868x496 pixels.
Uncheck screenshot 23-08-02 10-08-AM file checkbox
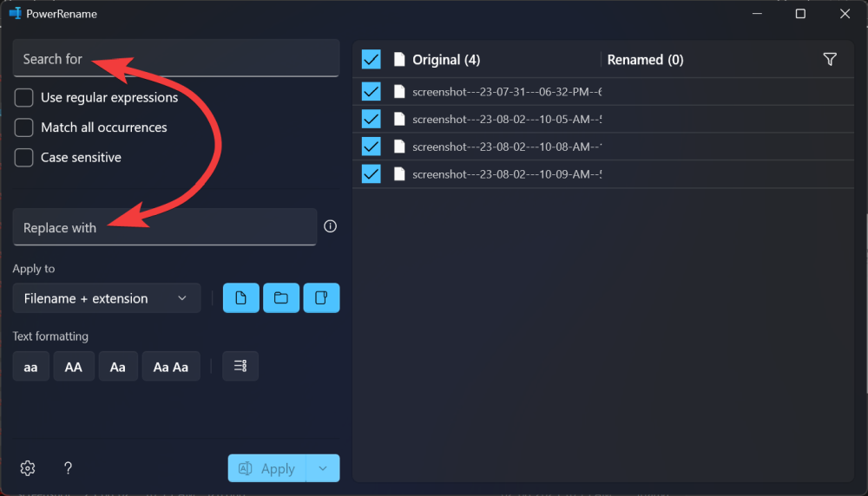point(371,147)
